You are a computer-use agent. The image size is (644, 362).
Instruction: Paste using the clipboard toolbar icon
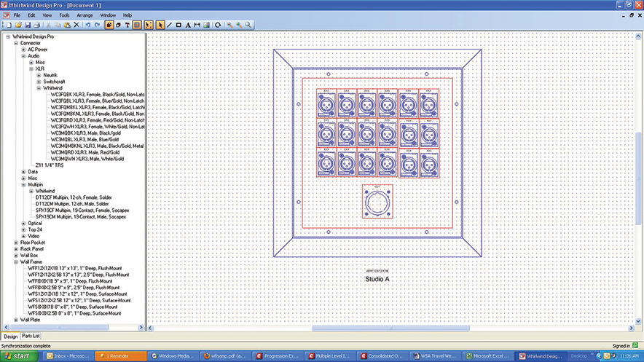tap(67, 25)
